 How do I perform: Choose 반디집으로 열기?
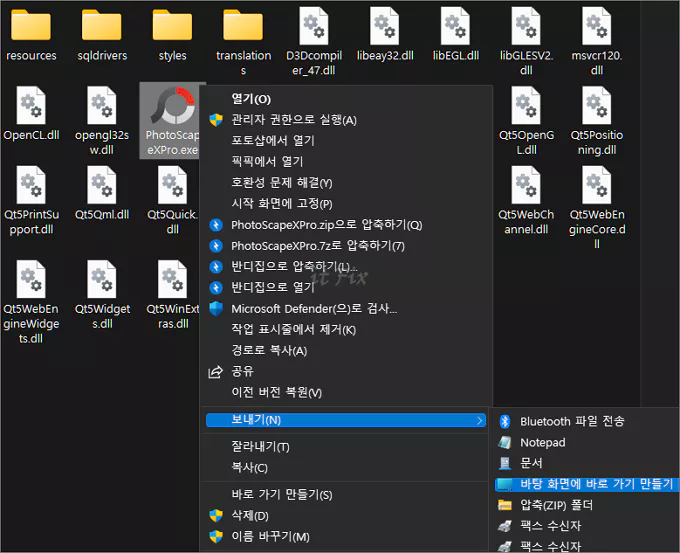[346, 287]
